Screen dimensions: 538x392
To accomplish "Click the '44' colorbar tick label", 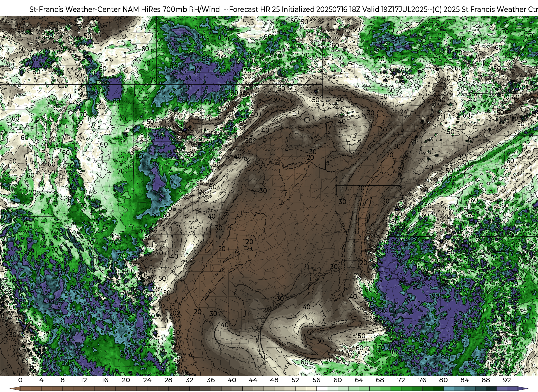I will pyautogui.click(x=253, y=380).
